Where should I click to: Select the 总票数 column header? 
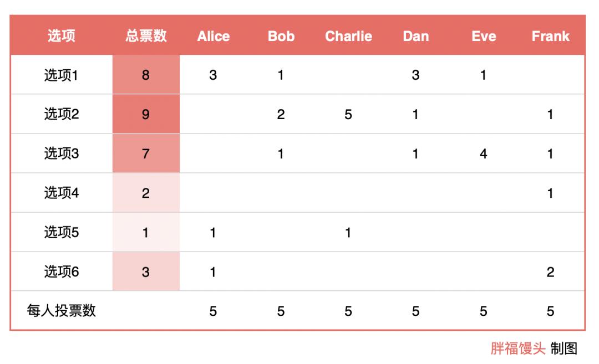tap(146, 36)
